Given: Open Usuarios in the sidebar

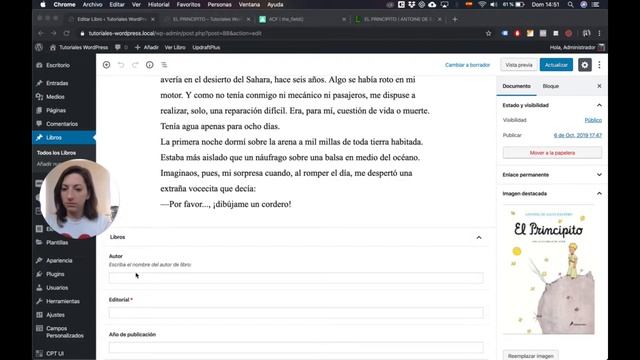Looking at the screenshot, I should (x=57, y=287).
